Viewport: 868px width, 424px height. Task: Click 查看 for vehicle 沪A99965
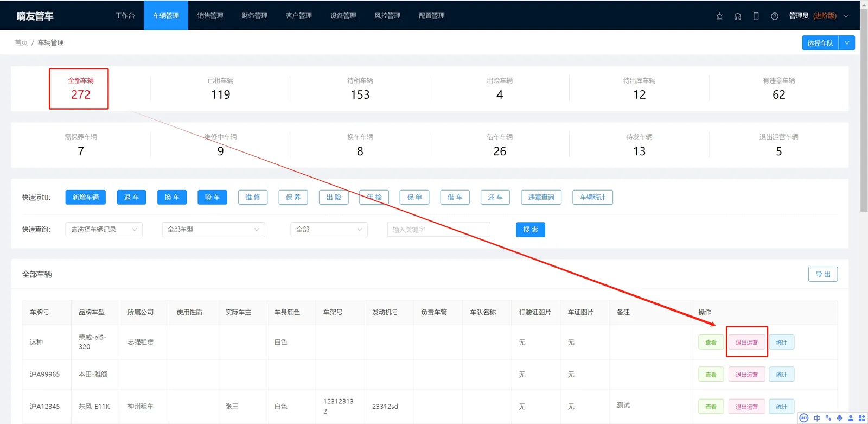(x=711, y=375)
